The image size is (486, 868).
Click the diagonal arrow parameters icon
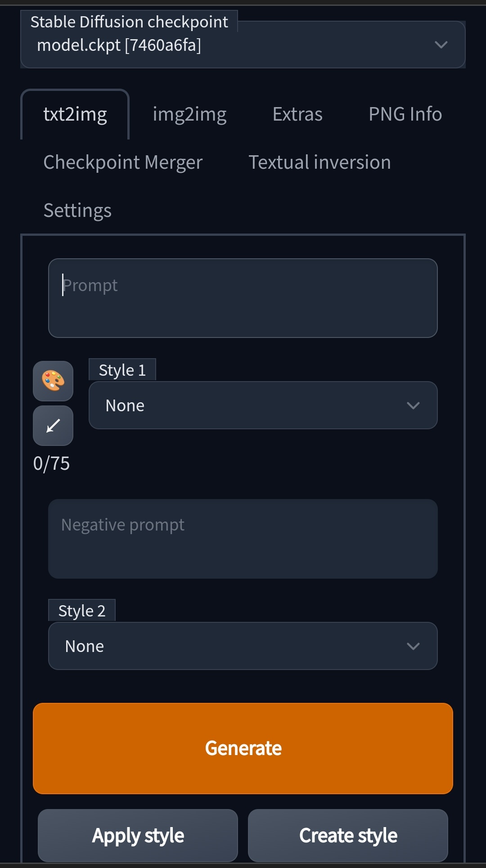(53, 425)
